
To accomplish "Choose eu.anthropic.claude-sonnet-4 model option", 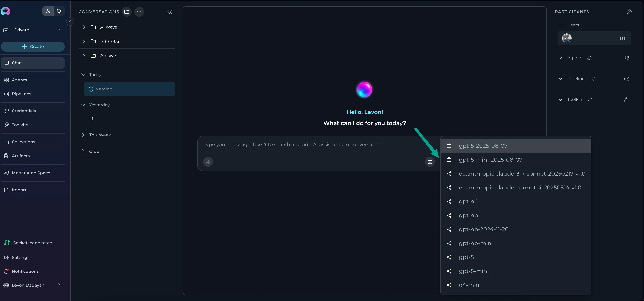I will (520, 188).
